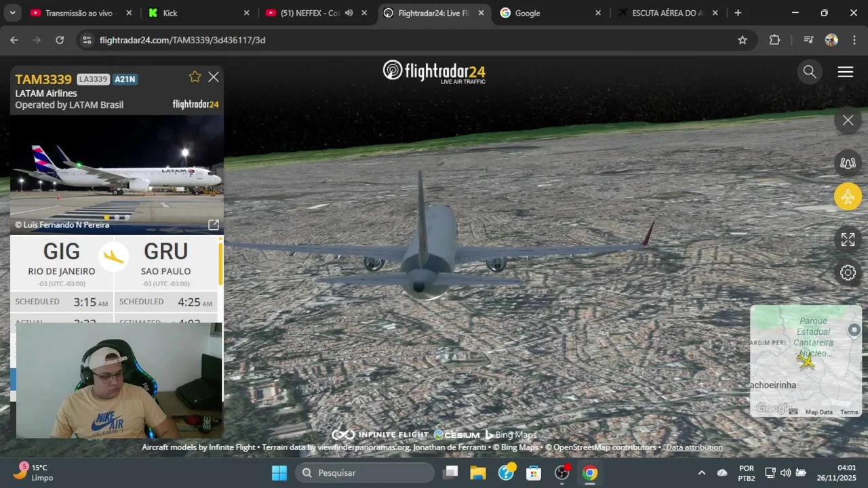This screenshot has width=868, height=488.
Task: Click the Pesquisar taskbar search box
Action: pos(365,472)
